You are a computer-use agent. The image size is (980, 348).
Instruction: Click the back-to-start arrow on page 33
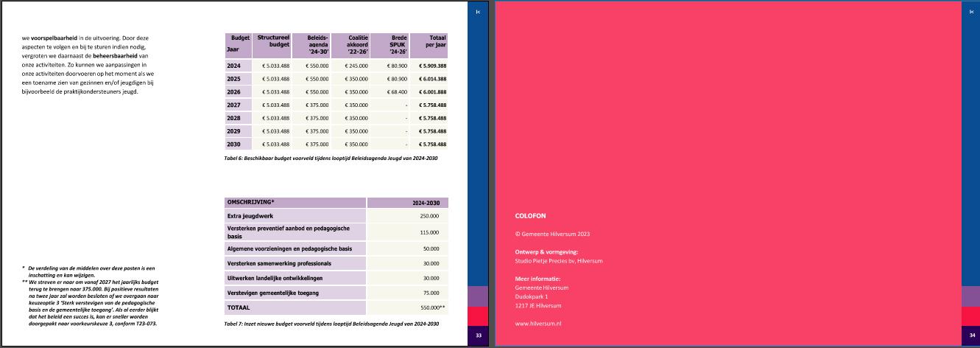(x=479, y=12)
